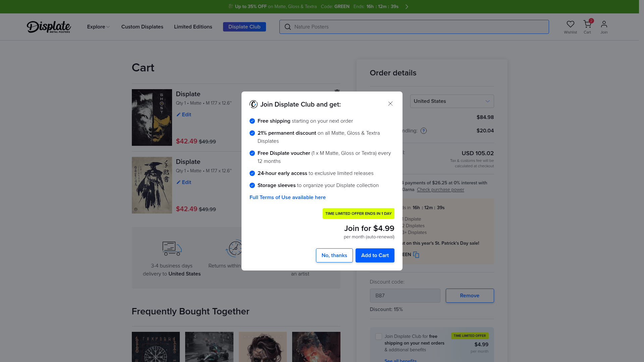Click the Displate logo

49,27
